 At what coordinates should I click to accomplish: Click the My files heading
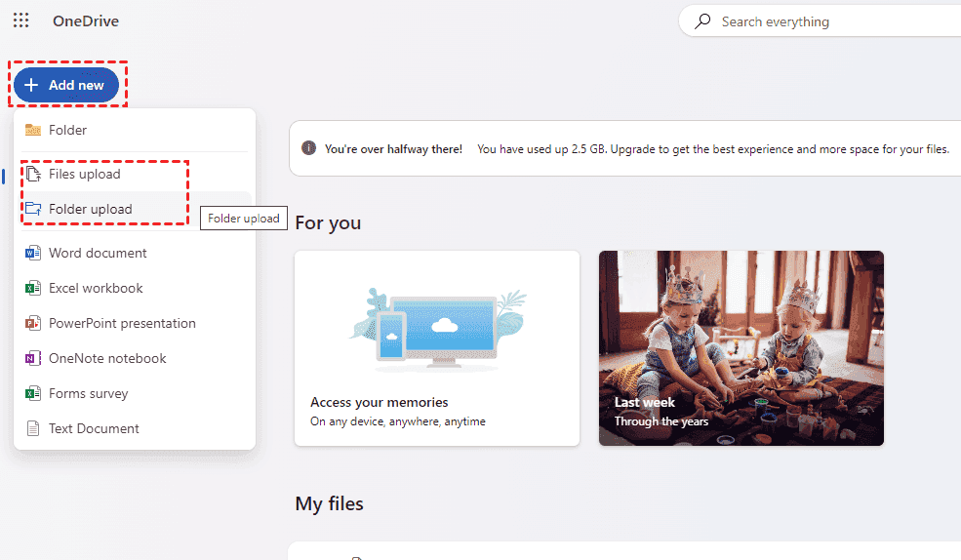[329, 503]
